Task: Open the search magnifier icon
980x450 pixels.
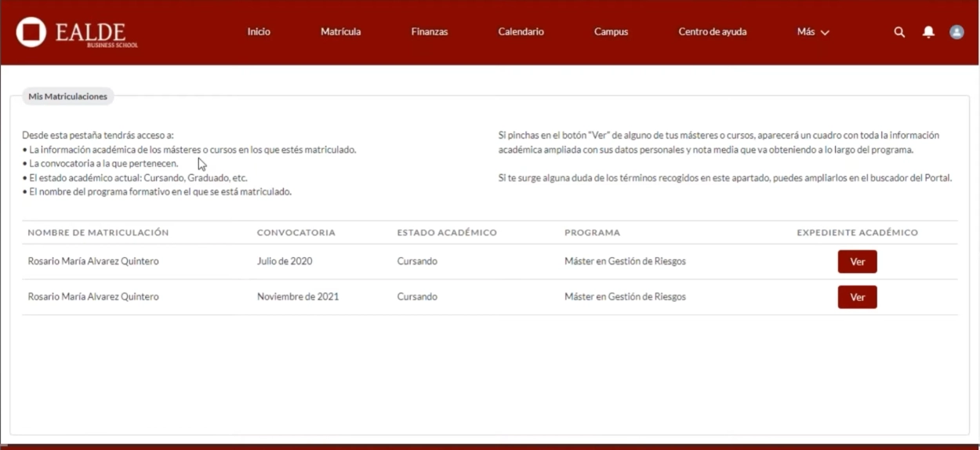Action: click(x=899, y=32)
